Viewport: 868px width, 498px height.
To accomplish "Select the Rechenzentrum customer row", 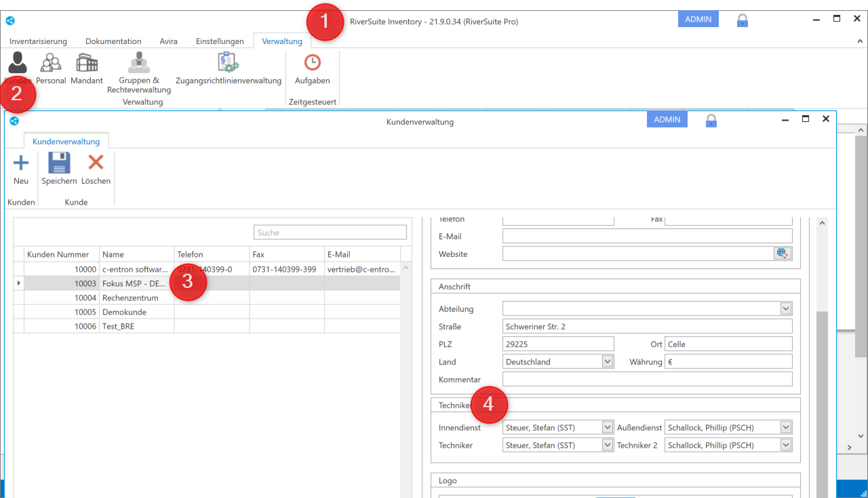I will (x=207, y=297).
